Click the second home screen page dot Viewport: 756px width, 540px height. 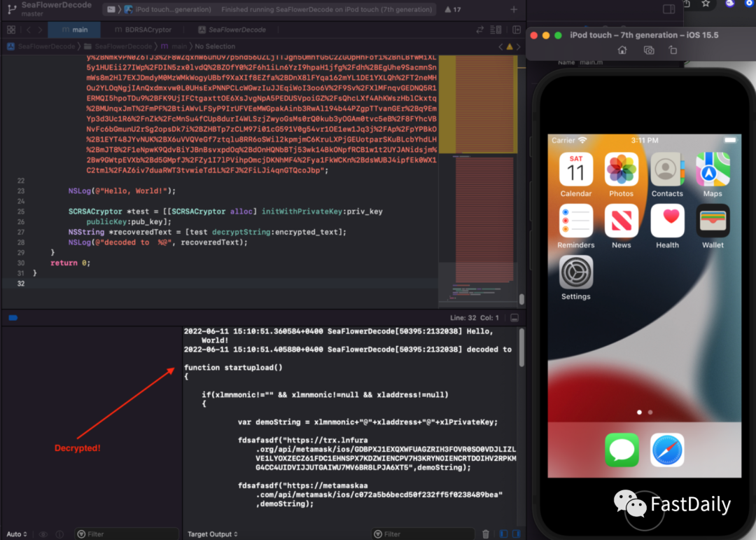coord(650,412)
